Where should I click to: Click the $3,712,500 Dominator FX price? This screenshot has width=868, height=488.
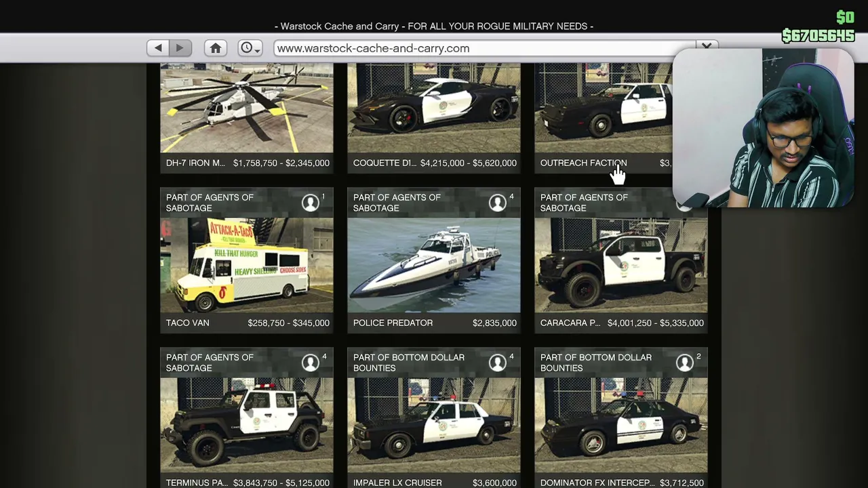coord(682,483)
